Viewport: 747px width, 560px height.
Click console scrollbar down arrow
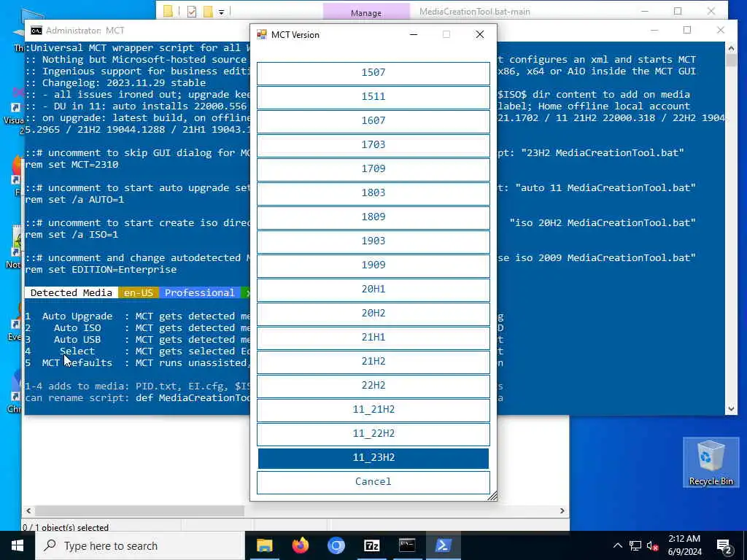point(731,408)
